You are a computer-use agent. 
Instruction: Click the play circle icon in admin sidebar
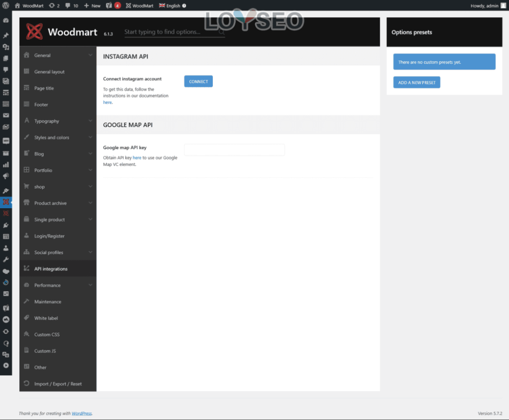pyautogui.click(x=6, y=366)
